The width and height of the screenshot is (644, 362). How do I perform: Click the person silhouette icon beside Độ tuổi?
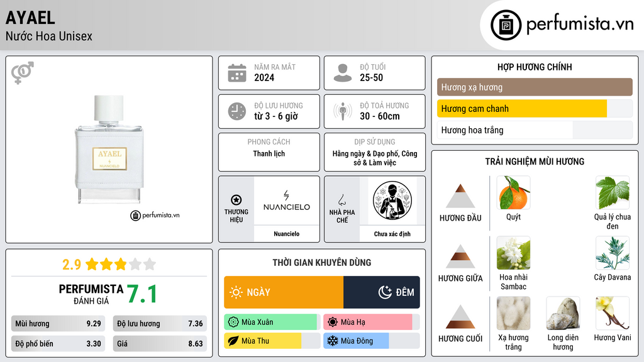point(343,73)
